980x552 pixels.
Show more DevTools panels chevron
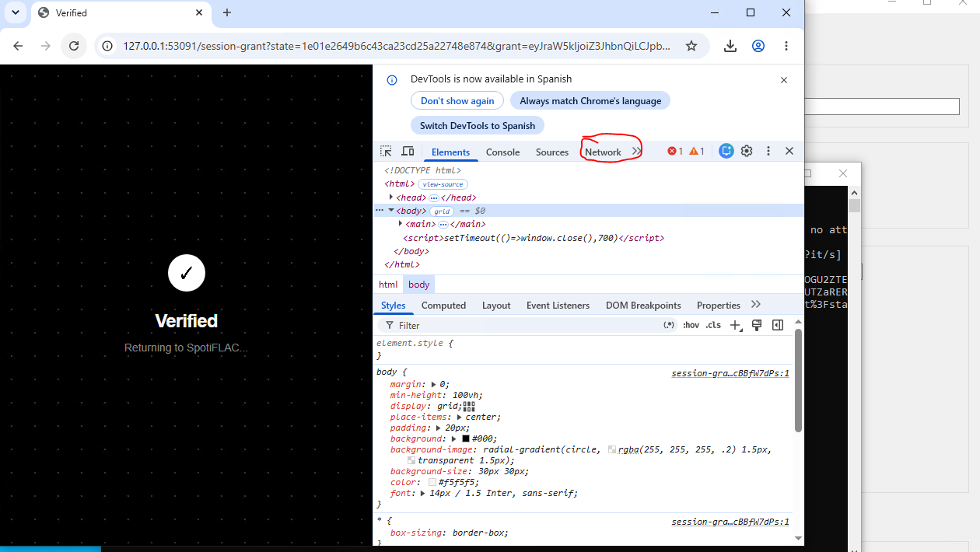(x=636, y=152)
